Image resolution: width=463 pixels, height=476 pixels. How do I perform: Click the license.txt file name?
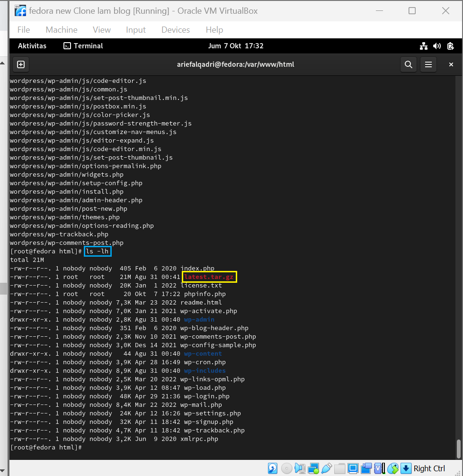point(202,285)
